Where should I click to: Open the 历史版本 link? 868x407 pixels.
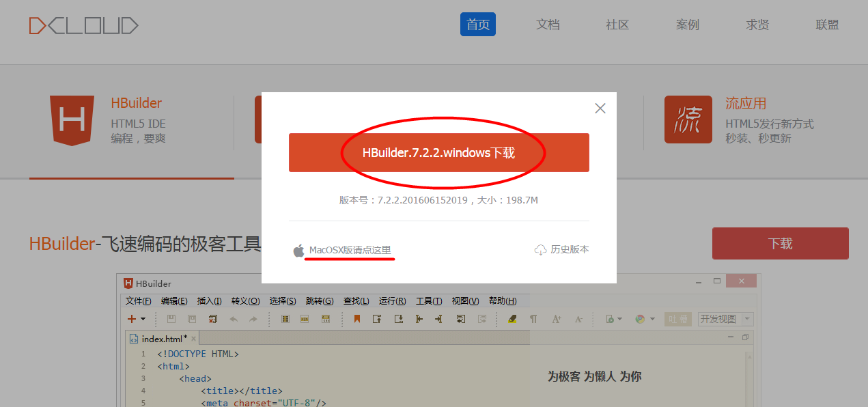[x=561, y=250]
